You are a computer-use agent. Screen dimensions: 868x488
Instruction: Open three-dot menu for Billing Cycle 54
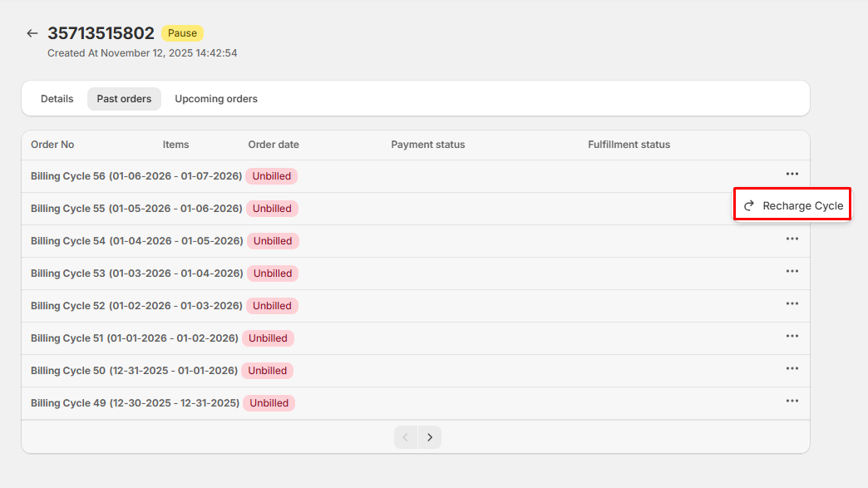pyautogui.click(x=792, y=239)
